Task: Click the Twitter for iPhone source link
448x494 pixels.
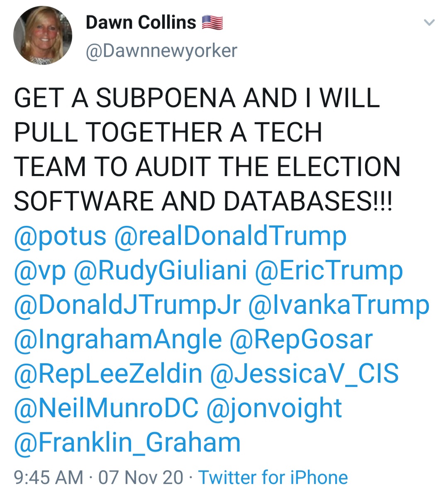Action: [x=273, y=477]
